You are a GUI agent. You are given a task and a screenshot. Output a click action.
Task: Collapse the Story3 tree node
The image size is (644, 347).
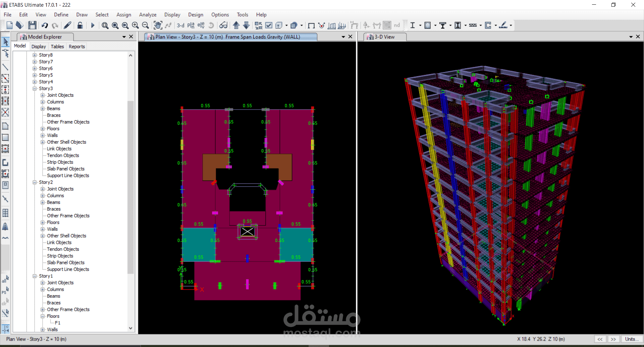coord(35,88)
